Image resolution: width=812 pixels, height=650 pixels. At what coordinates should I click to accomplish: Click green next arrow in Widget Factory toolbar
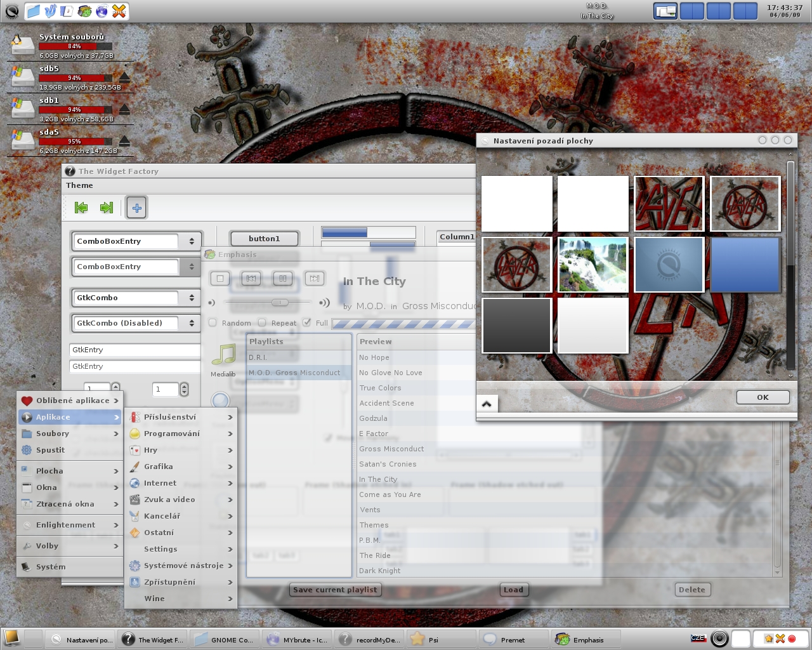click(x=107, y=208)
